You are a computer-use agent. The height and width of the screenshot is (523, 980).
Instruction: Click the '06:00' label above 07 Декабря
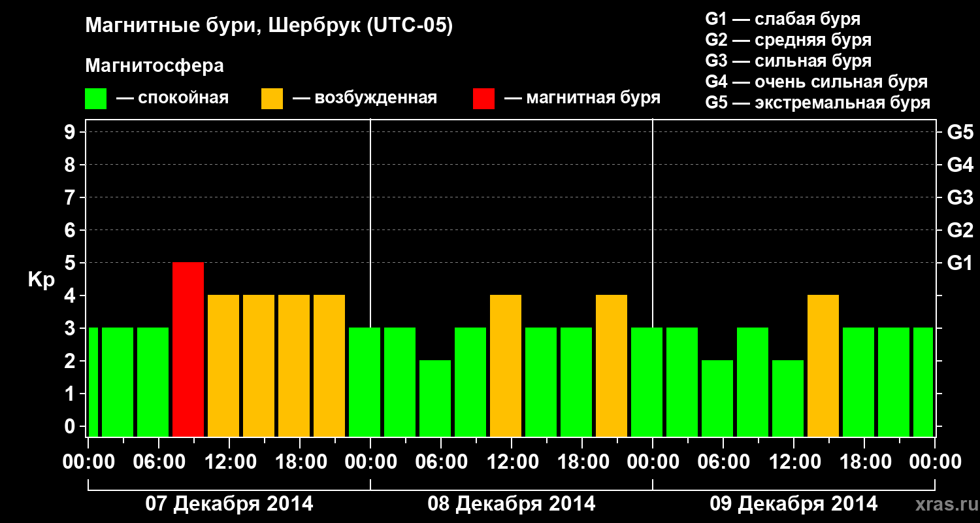pyautogui.click(x=159, y=462)
